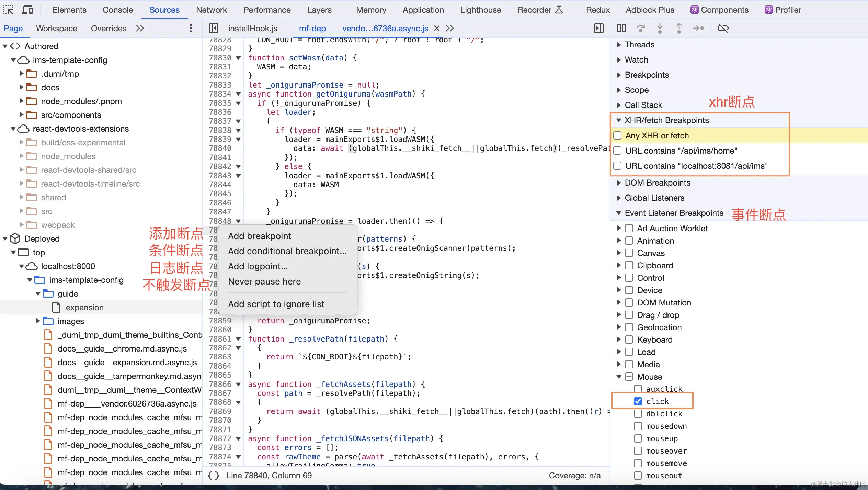The width and height of the screenshot is (868, 490).
Task: Toggle the device toolbar
Action: tap(27, 10)
